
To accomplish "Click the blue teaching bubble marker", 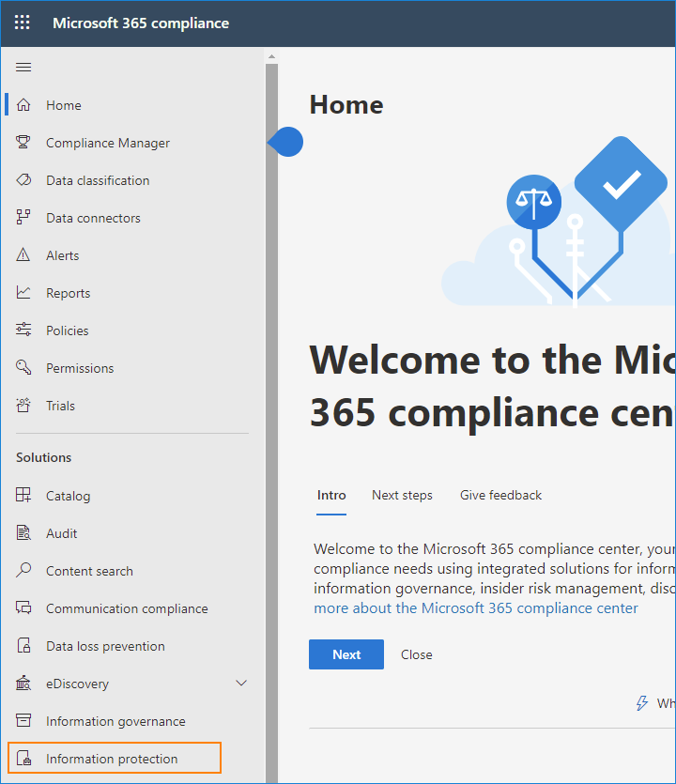I will [x=285, y=142].
